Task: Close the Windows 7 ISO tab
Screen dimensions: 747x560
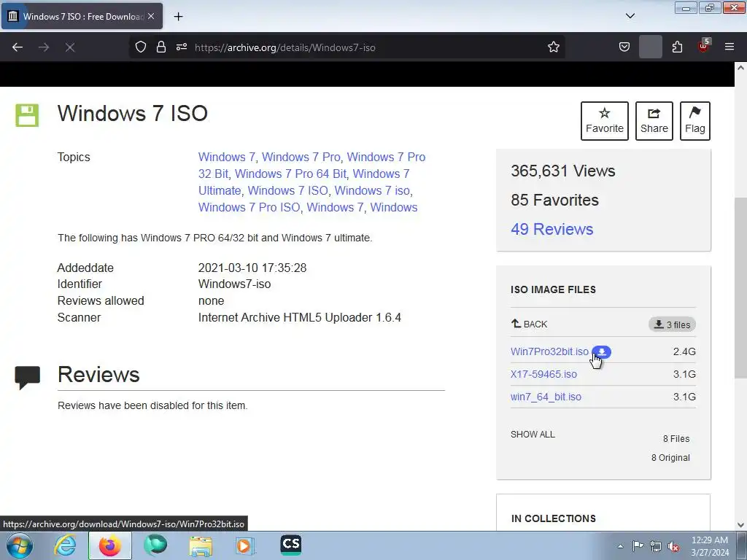Action: coord(151,16)
